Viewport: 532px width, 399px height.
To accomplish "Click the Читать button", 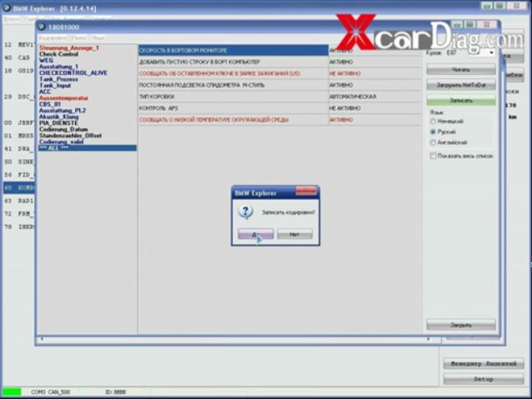I will tap(461, 70).
